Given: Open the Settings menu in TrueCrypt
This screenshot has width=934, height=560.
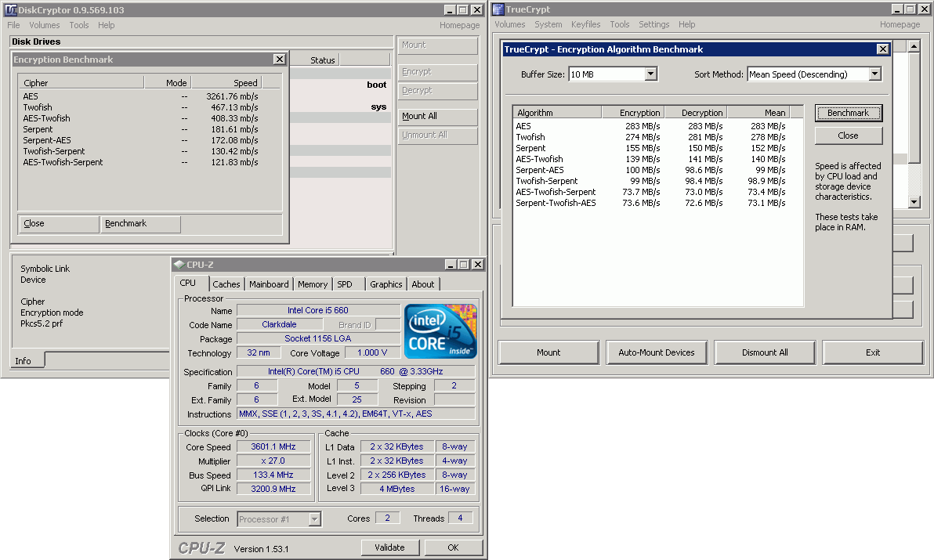Looking at the screenshot, I should click(653, 24).
